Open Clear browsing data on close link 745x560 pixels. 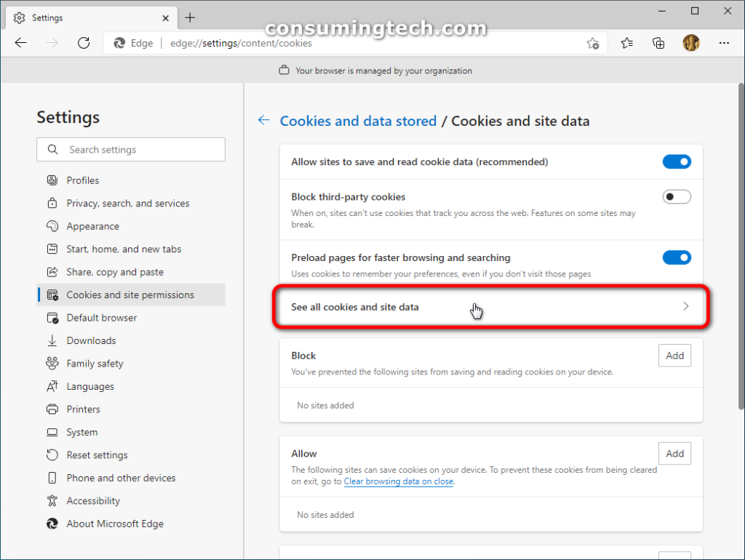pyautogui.click(x=398, y=481)
